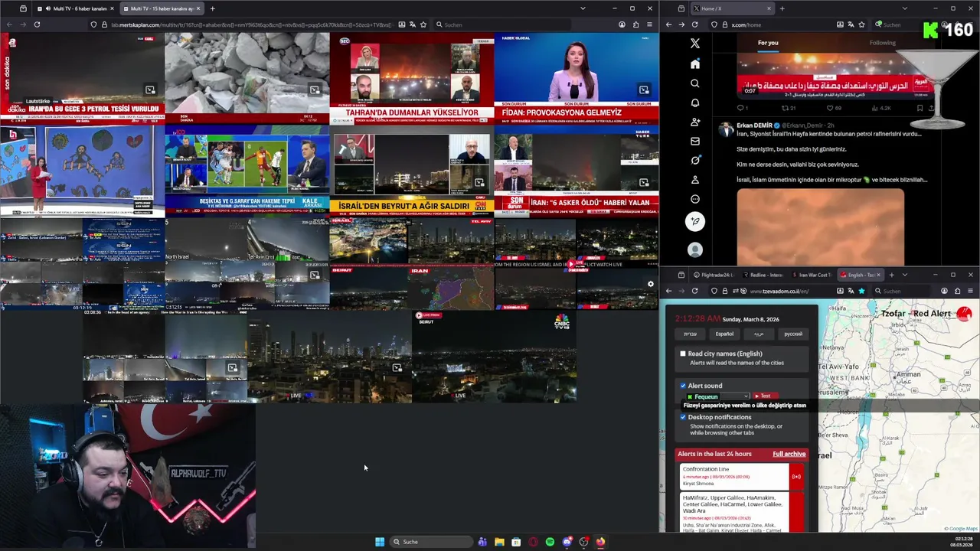Click the white compose post button on X
Image resolution: width=980 pixels, height=551 pixels.
point(694,221)
